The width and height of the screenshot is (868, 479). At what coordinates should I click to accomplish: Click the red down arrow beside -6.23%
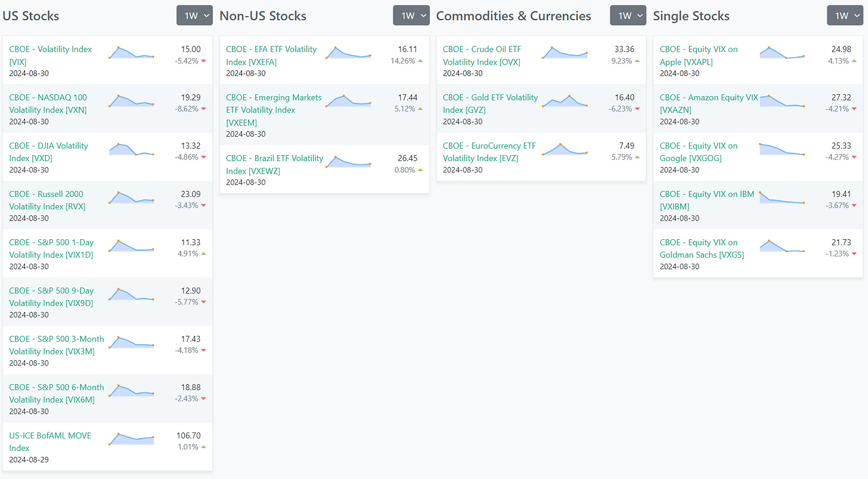(x=637, y=109)
